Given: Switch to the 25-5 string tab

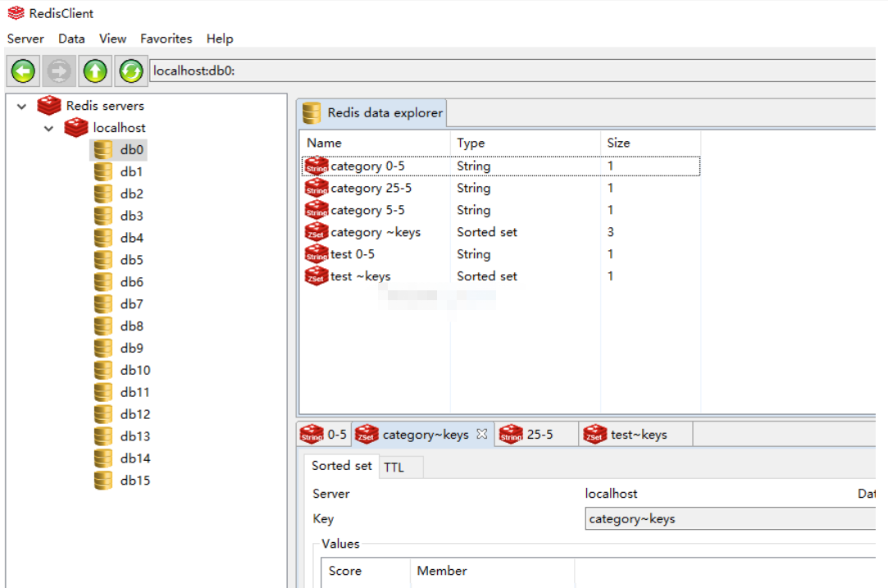Looking at the screenshot, I should [535, 435].
